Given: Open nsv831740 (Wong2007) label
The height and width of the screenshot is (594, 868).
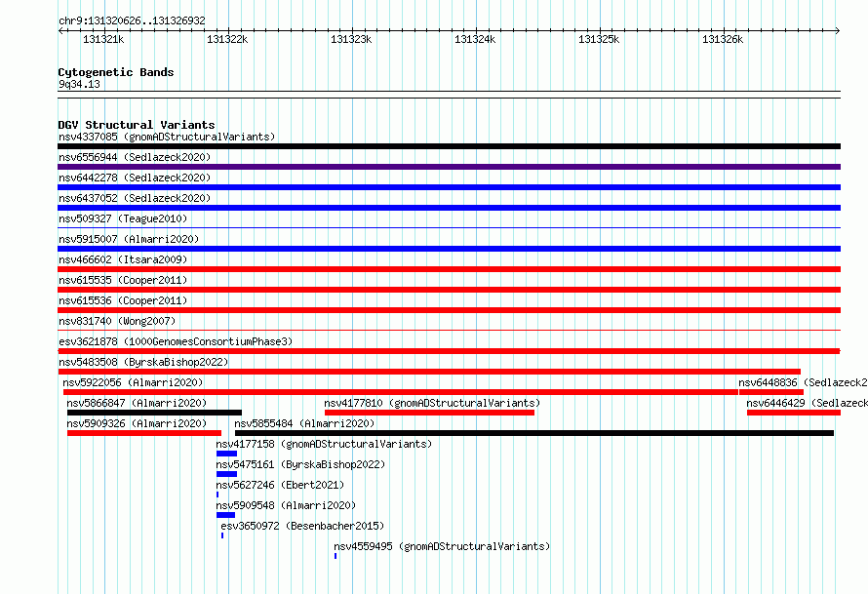Looking at the screenshot, I should [117, 321].
